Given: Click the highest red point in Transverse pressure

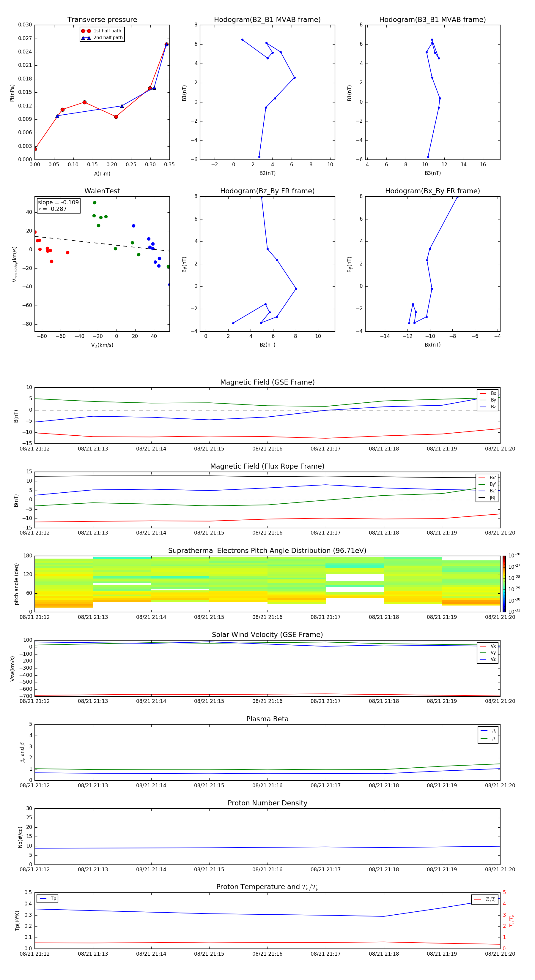Looking at the screenshot, I should pos(166,45).
